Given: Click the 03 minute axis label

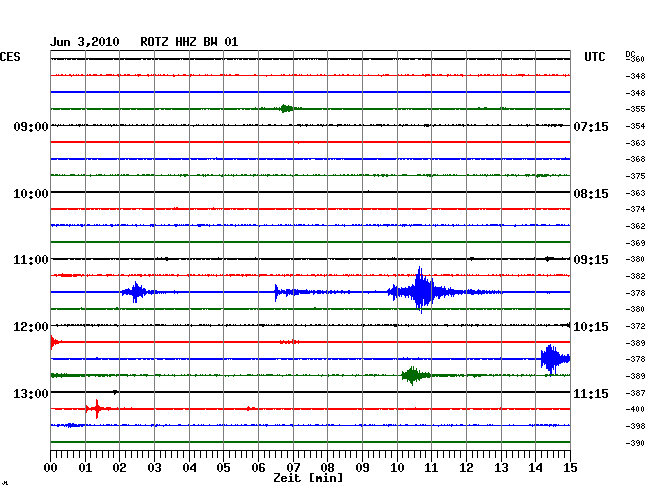Looking at the screenshot, I should click(155, 468).
